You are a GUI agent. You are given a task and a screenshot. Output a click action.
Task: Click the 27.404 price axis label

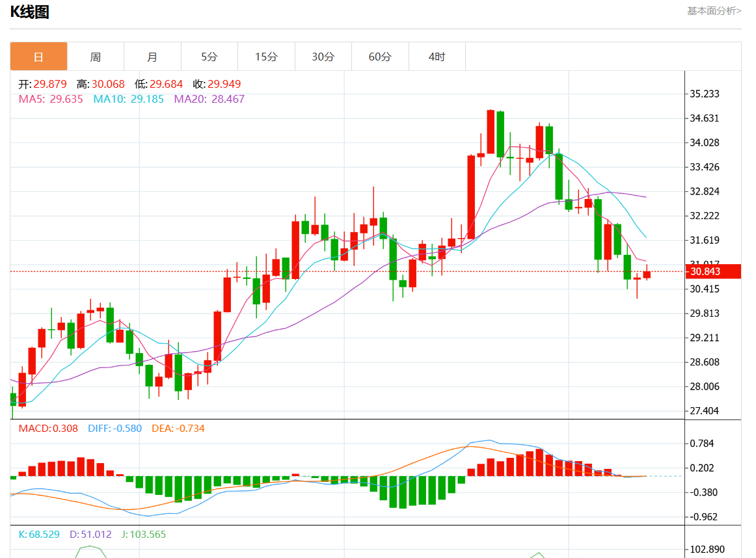point(705,411)
